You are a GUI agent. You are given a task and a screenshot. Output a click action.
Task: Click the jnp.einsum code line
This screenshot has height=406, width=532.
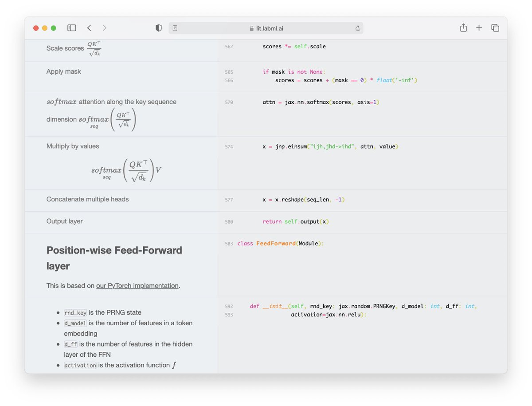330,146
